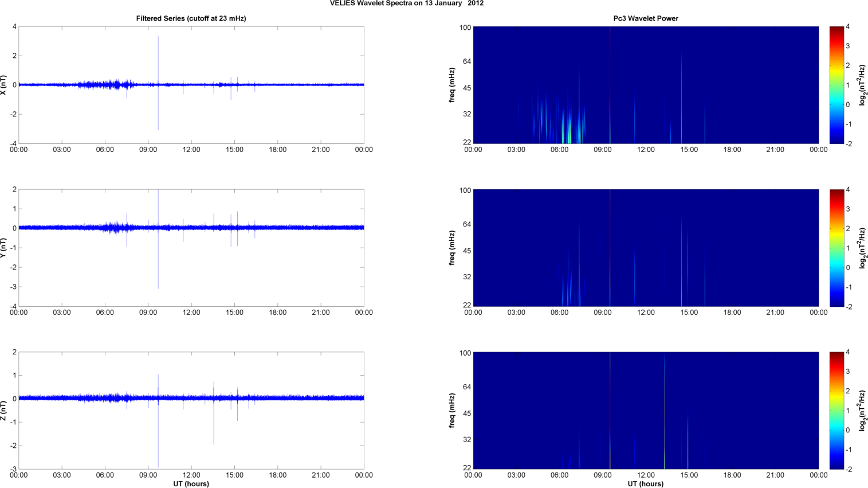Select the Z component filtered time series plot

click(x=191, y=411)
